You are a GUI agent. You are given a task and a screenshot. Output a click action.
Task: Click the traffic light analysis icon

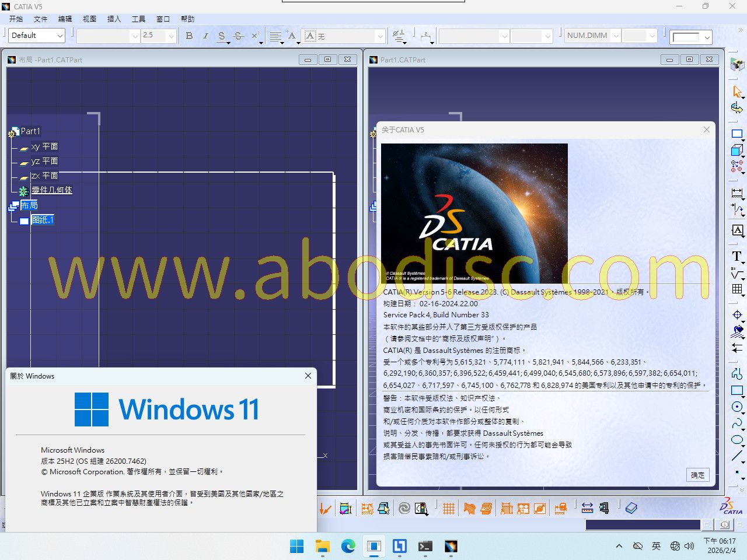tap(421, 509)
